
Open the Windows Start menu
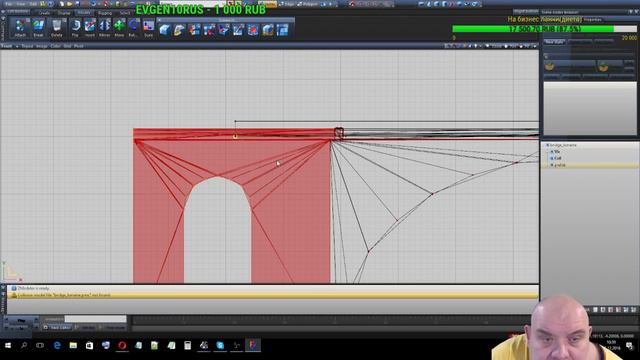click(x=8, y=345)
